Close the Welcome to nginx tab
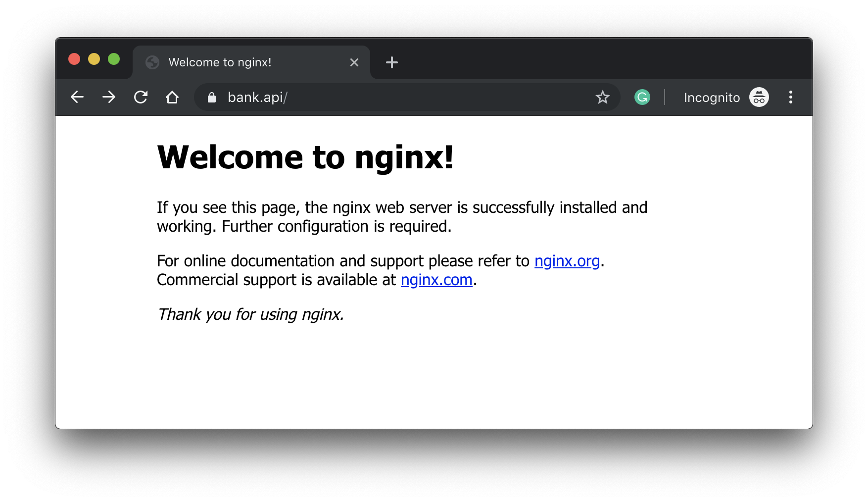 (x=354, y=62)
